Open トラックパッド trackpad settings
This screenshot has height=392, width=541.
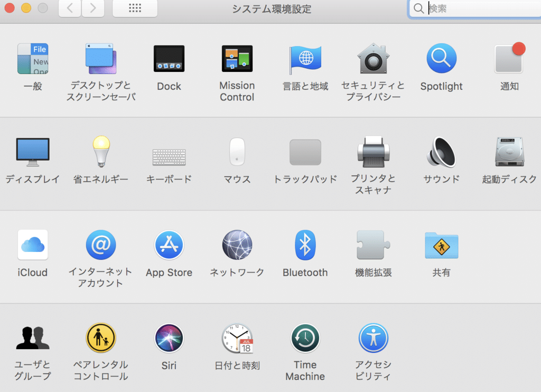point(305,152)
